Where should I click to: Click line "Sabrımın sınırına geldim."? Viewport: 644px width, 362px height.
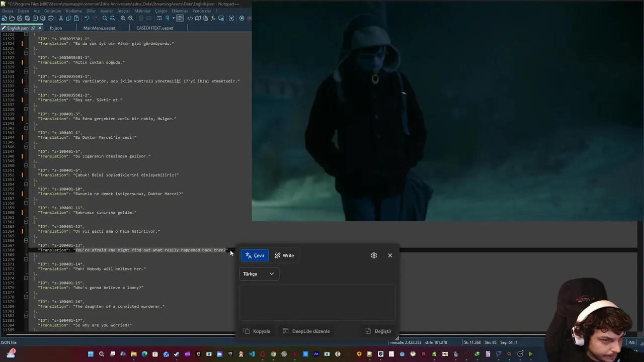pos(105,213)
